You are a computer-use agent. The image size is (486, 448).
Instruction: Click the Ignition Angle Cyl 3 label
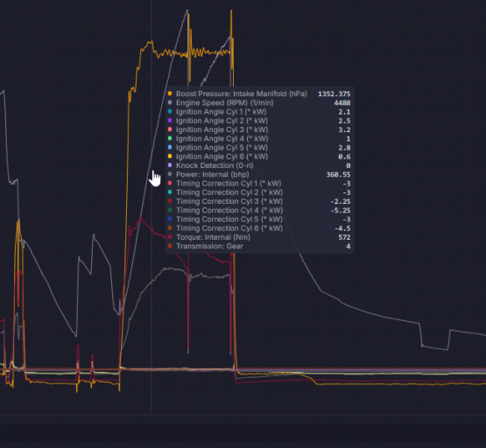coord(222,129)
